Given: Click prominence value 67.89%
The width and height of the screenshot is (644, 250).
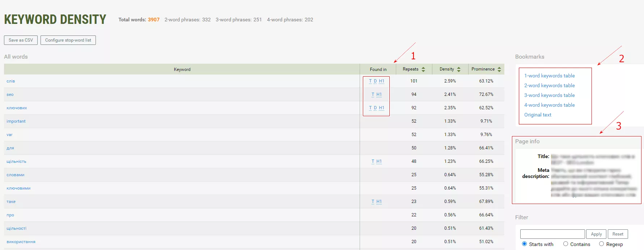Looking at the screenshot, I should pos(486,202).
